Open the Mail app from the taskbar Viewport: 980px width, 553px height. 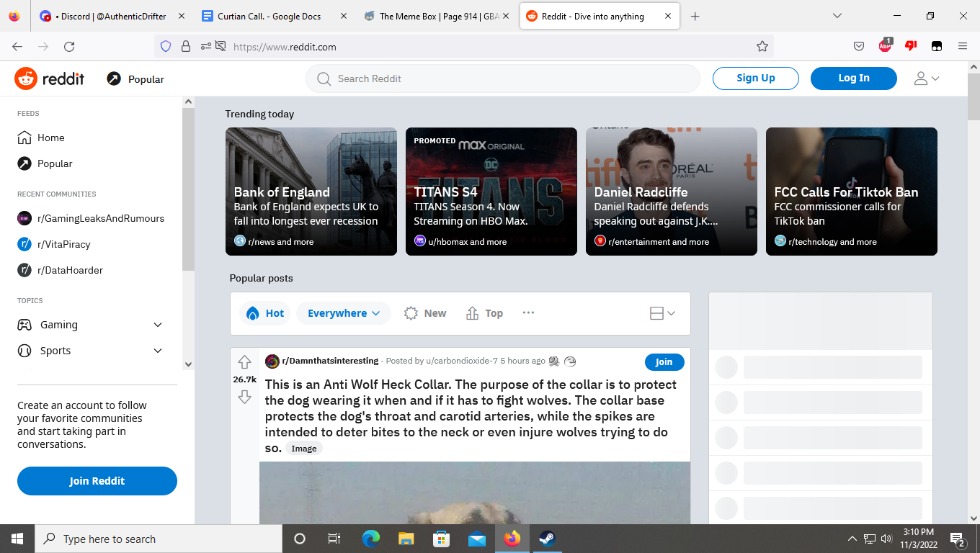point(476,539)
